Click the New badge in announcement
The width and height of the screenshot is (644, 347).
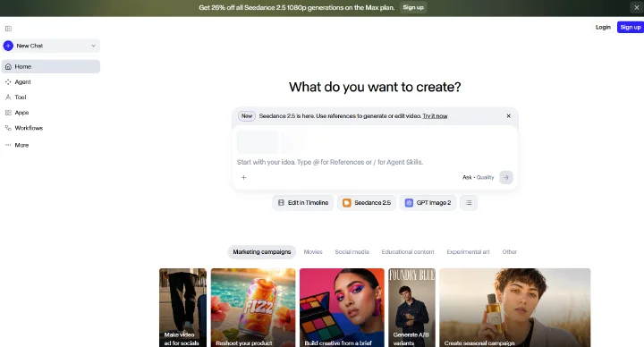(247, 116)
